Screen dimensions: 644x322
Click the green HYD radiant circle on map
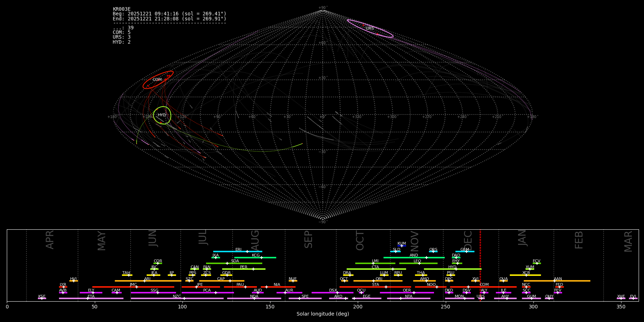coord(162,115)
